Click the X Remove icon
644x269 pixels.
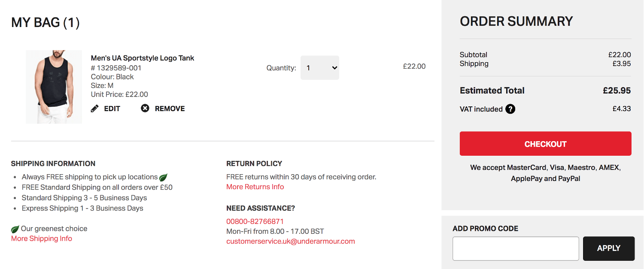[x=145, y=109]
